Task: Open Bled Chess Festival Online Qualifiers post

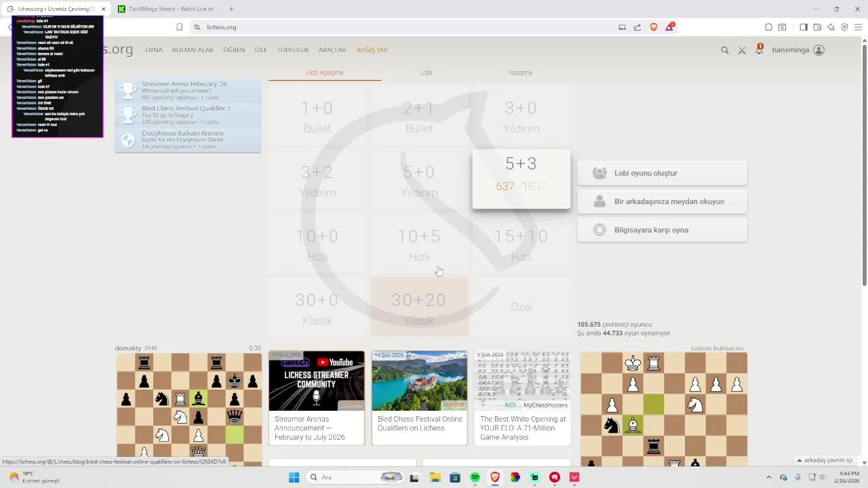Action: (x=419, y=398)
